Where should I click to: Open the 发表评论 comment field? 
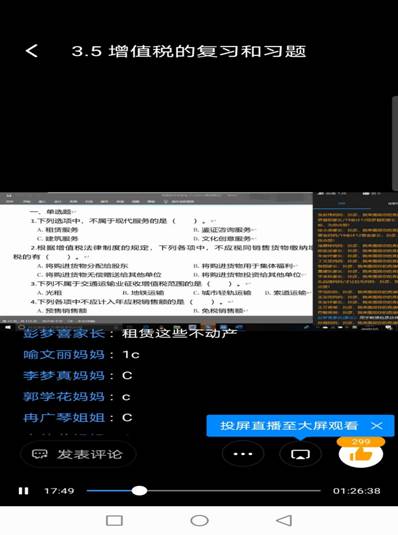tap(79, 454)
